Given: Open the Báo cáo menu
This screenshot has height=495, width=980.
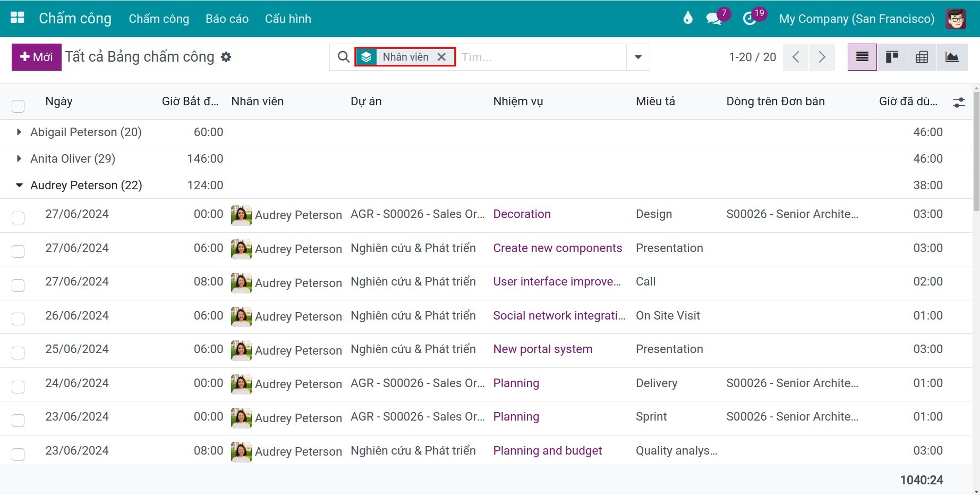Looking at the screenshot, I should (227, 19).
